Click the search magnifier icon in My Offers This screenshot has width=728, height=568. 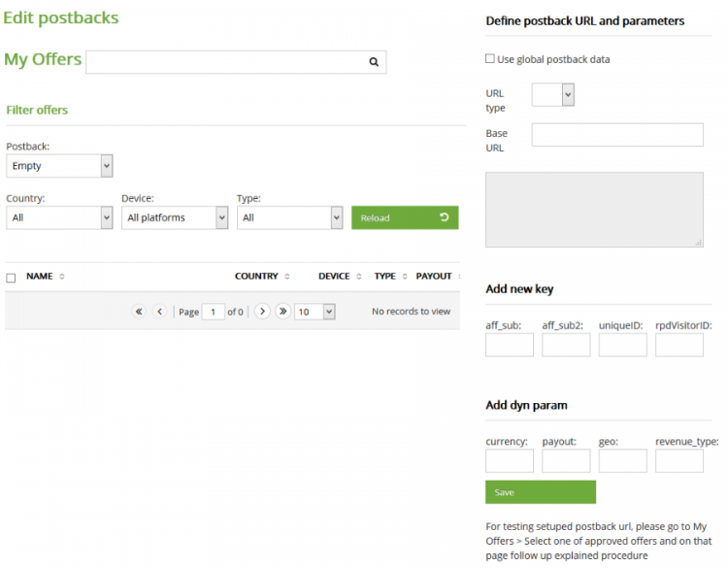pyautogui.click(x=374, y=62)
